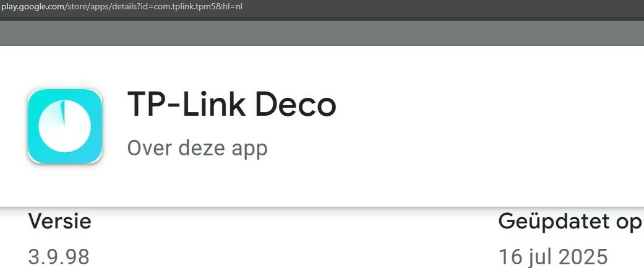Screen dimensions: 644x268
Task: Click the TP-Link Deco app icon
Action: (x=65, y=126)
